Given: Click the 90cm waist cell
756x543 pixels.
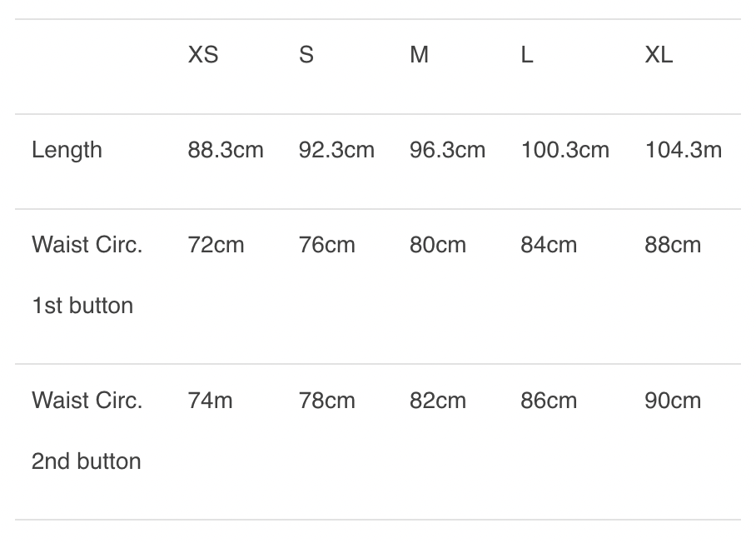Looking at the screenshot, I should pos(673,401).
